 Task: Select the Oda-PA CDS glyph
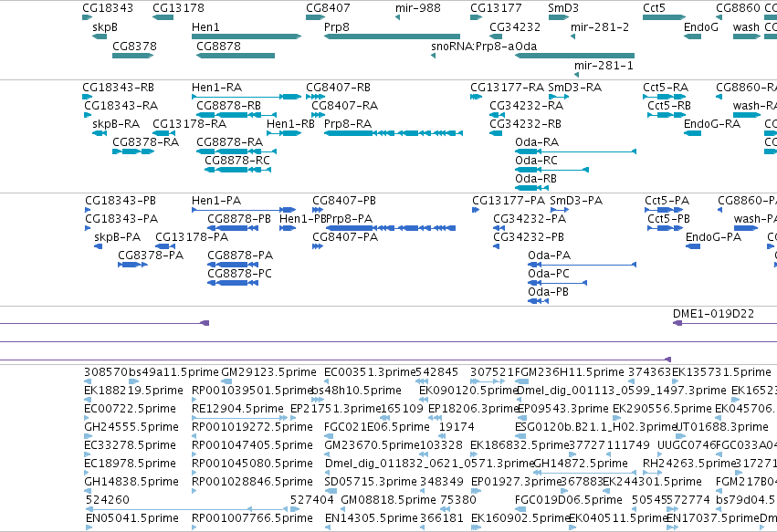(x=583, y=265)
